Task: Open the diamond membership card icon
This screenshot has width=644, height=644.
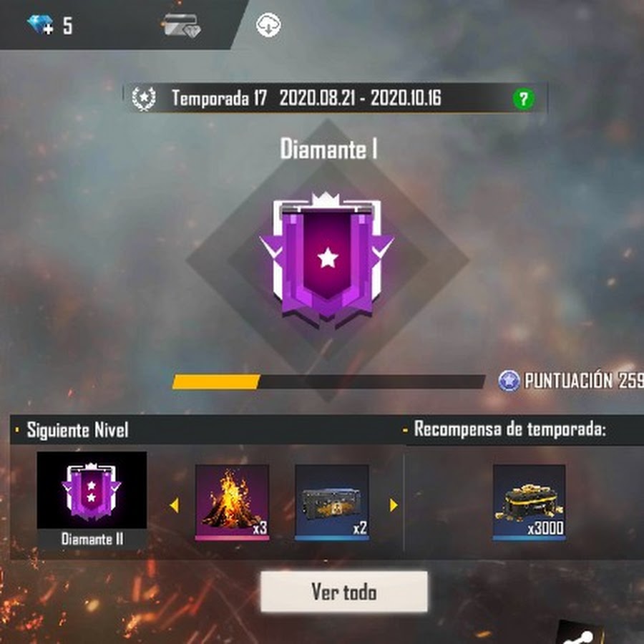Action: click(181, 26)
